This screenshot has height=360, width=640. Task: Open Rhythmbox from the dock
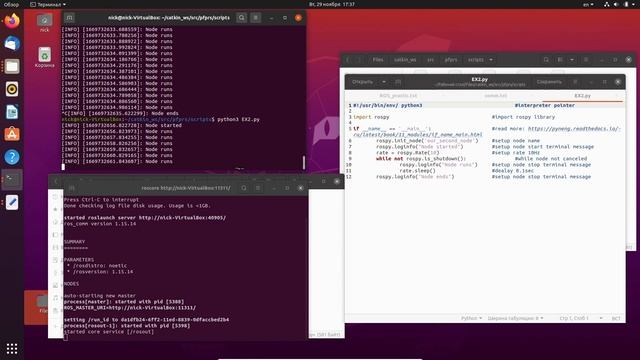point(12,89)
